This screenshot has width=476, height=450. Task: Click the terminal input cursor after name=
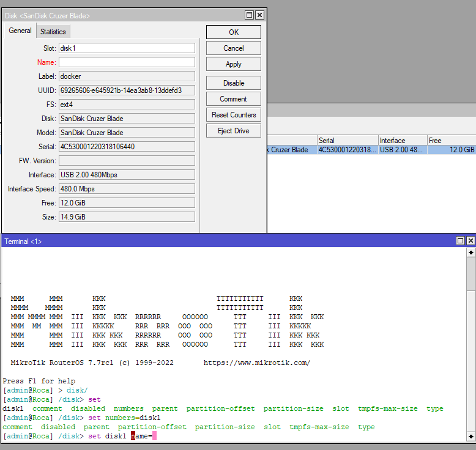pos(154,437)
